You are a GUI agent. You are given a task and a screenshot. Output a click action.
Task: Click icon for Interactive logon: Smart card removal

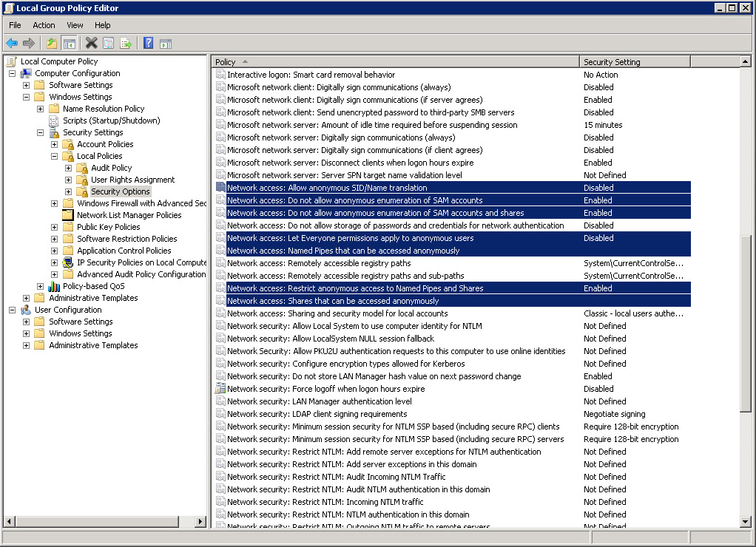tap(220, 75)
